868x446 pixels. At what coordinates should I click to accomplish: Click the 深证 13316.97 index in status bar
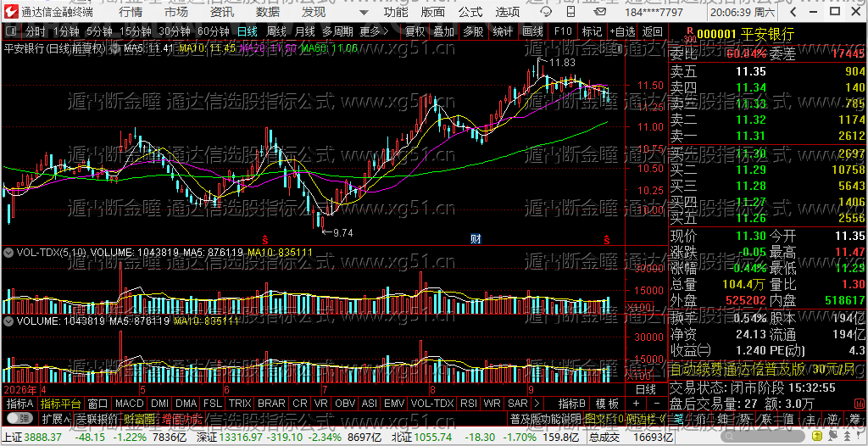click(x=228, y=438)
